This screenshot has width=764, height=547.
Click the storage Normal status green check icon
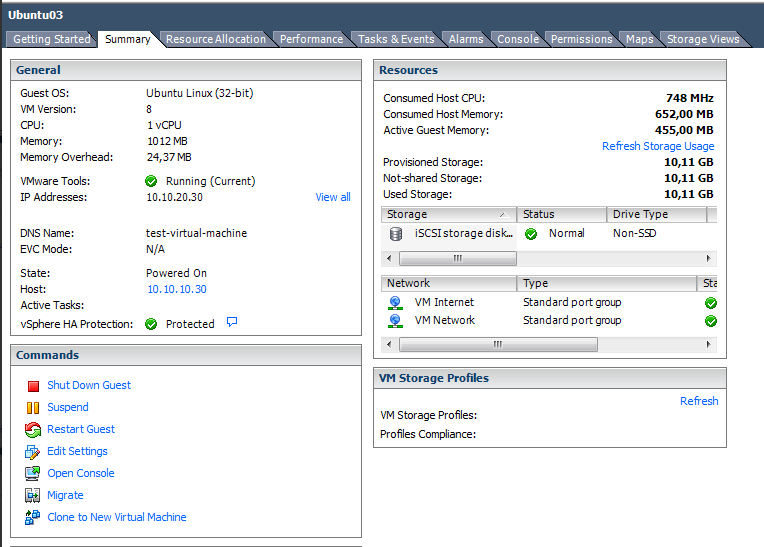coord(531,234)
